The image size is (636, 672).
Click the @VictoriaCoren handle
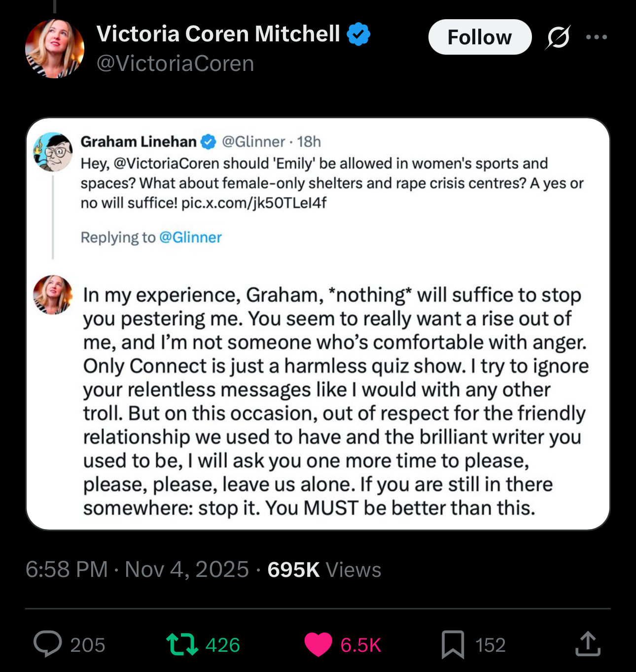tap(175, 64)
